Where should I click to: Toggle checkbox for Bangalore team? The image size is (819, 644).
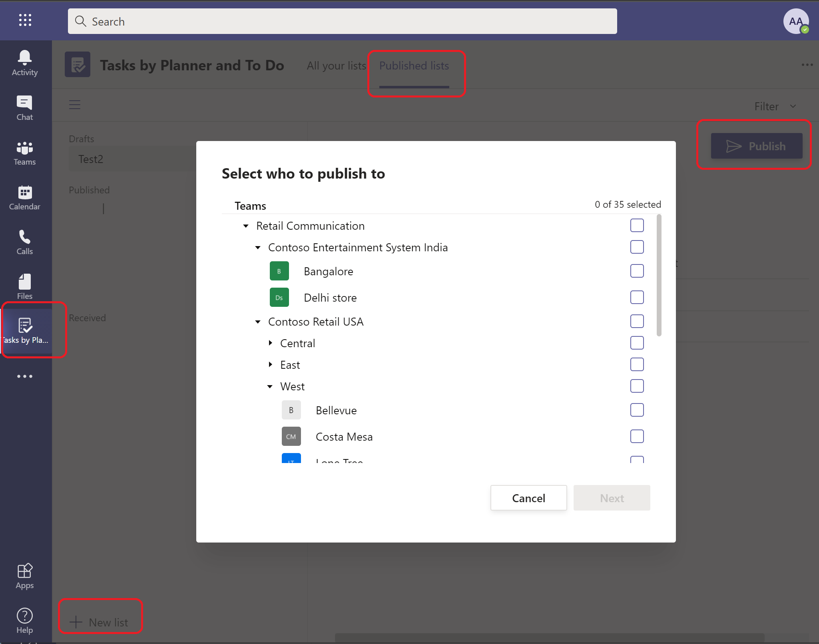(x=636, y=271)
